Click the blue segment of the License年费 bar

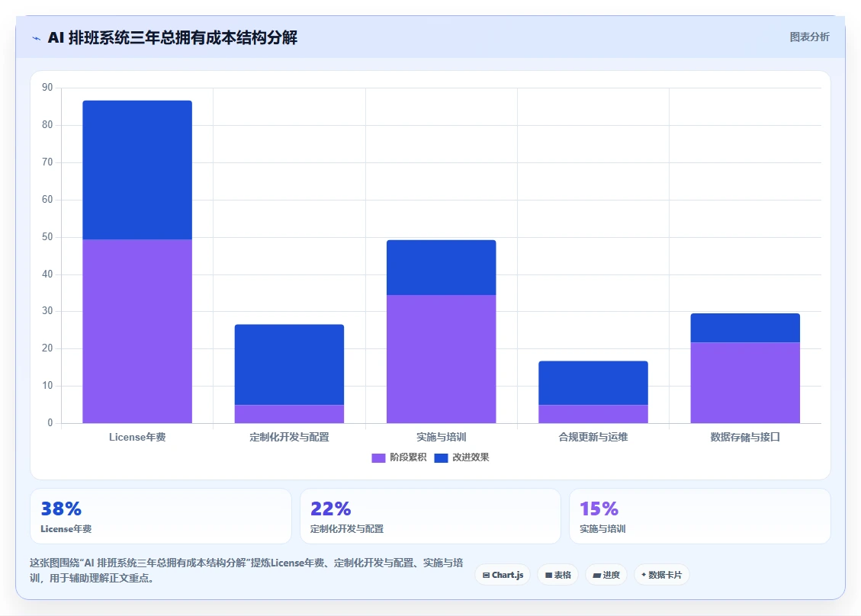(x=137, y=170)
